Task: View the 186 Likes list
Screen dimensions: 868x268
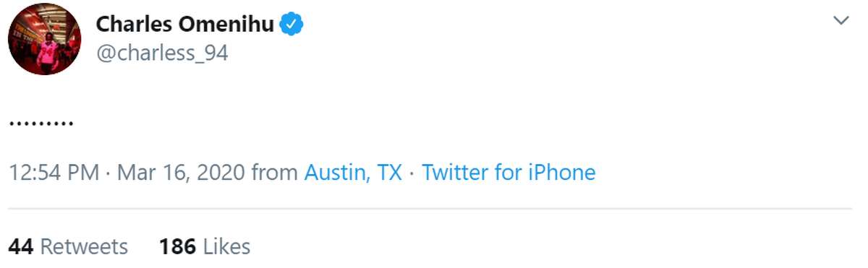Action: point(205,247)
